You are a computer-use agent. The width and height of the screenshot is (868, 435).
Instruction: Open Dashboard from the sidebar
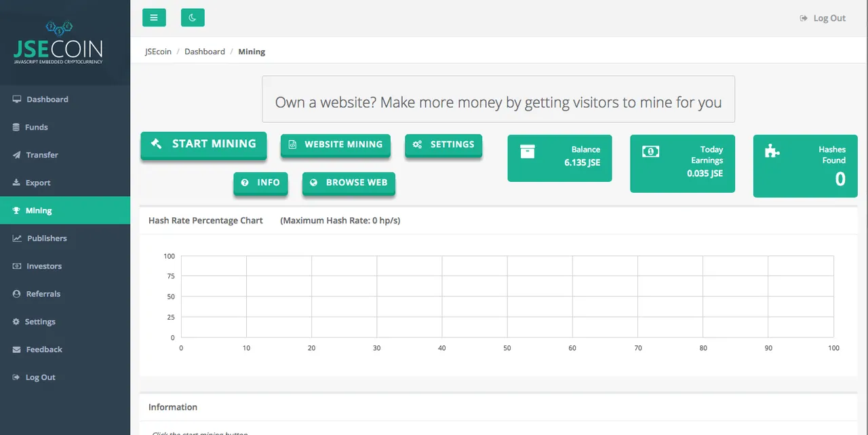[65, 99]
